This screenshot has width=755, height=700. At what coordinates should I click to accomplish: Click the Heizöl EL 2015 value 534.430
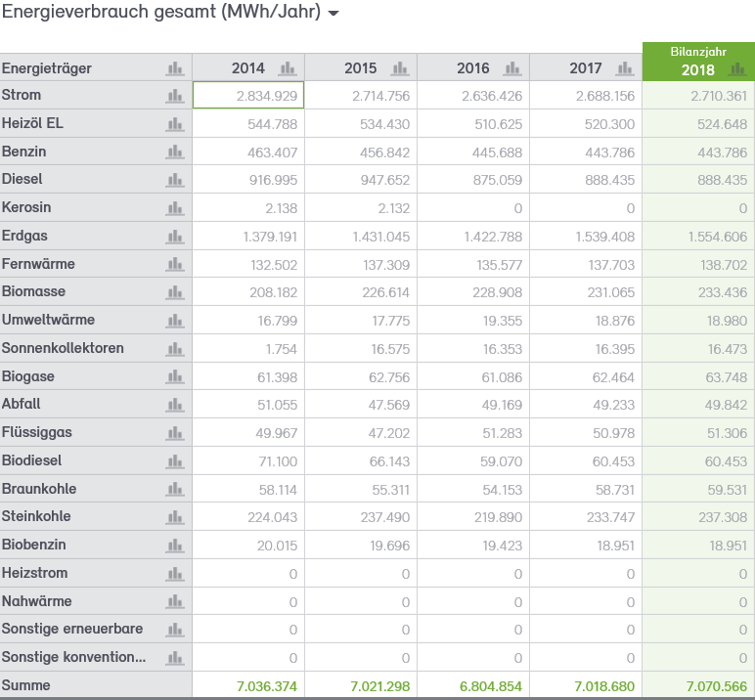(384, 124)
